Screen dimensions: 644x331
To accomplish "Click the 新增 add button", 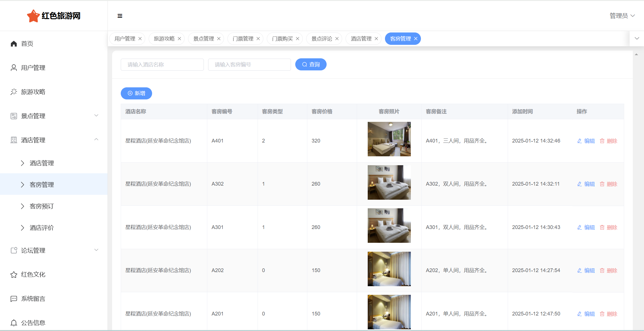I will click(136, 93).
